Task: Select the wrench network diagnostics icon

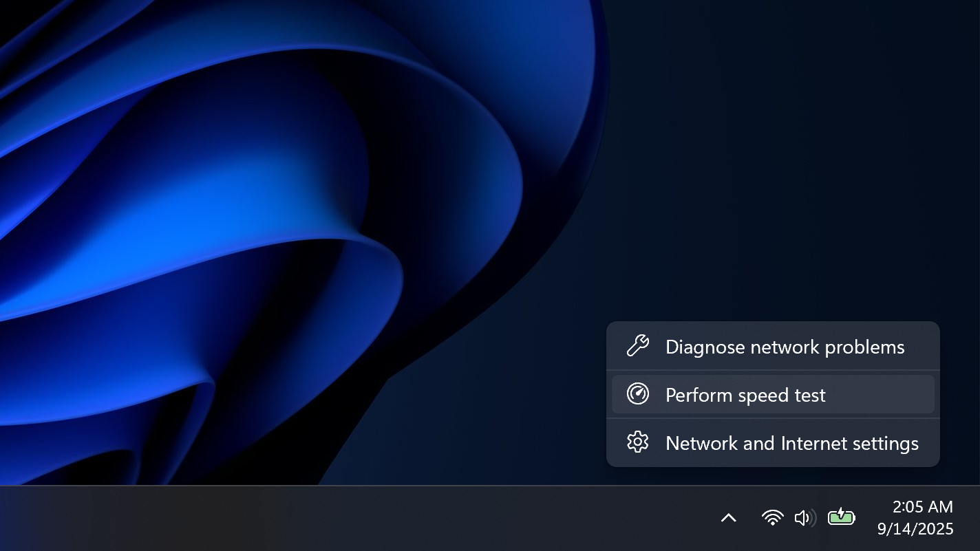Action: pos(637,347)
